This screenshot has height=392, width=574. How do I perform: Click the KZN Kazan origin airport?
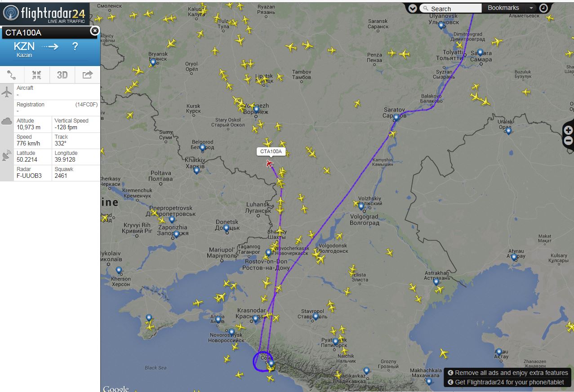point(24,49)
